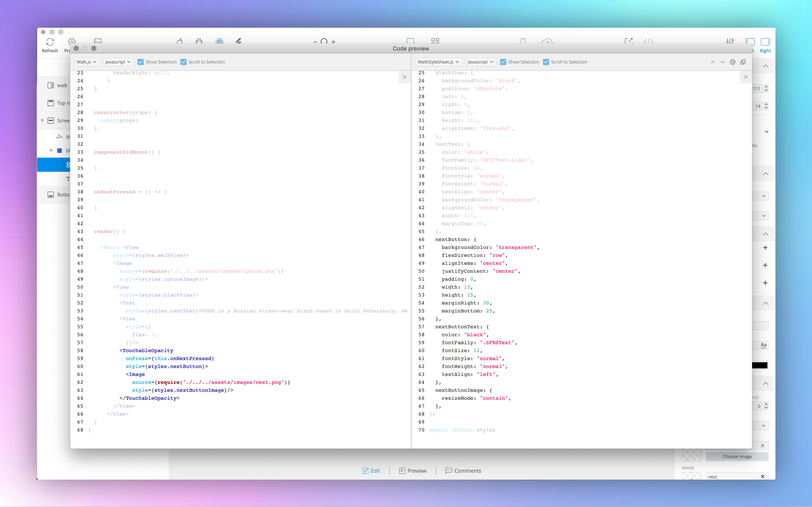Select the Apple iOS platform icon
The width and height of the screenshot is (812, 507).
[x=180, y=41]
